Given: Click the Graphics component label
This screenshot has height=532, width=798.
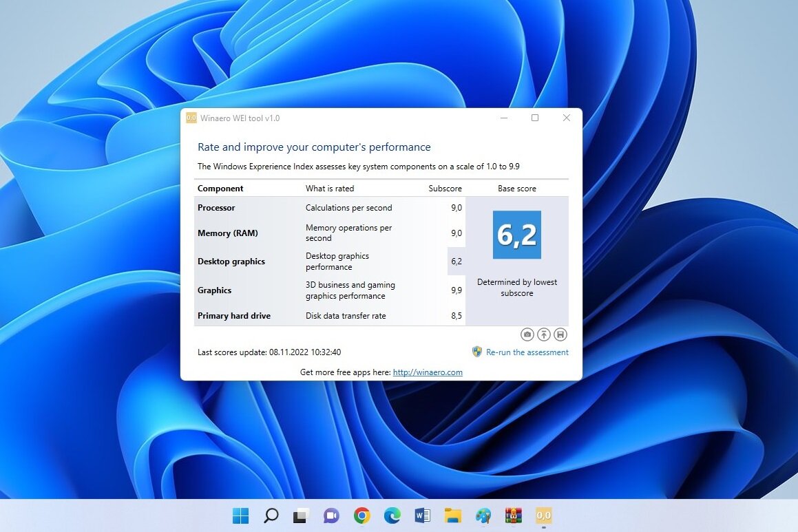Looking at the screenshot, I should click(x=214, y=290).
